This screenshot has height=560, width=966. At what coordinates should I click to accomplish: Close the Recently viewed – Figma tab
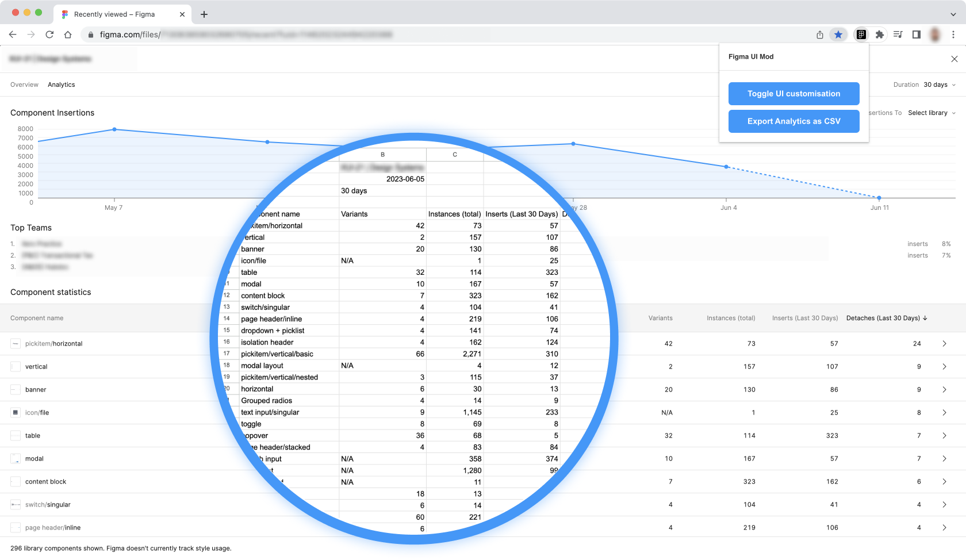[182, 14]
